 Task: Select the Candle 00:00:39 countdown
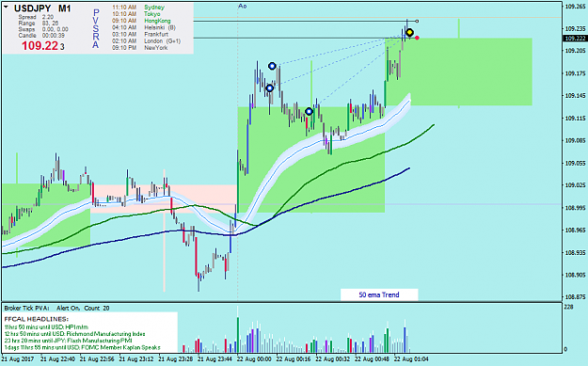tap(41, 35)
